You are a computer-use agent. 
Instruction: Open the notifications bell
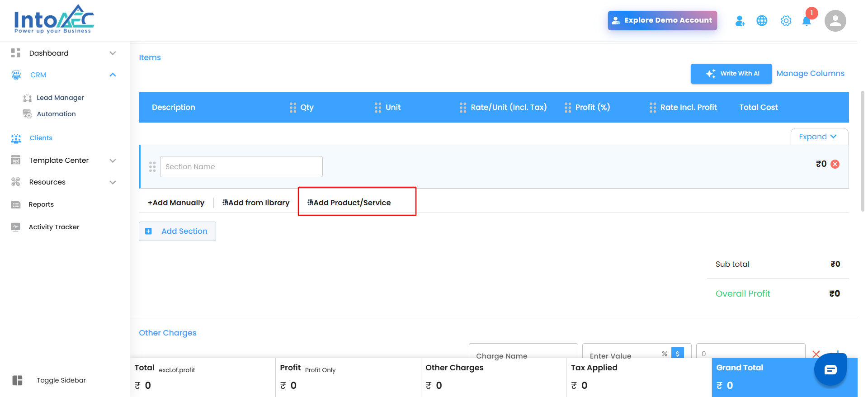[807, 21]
